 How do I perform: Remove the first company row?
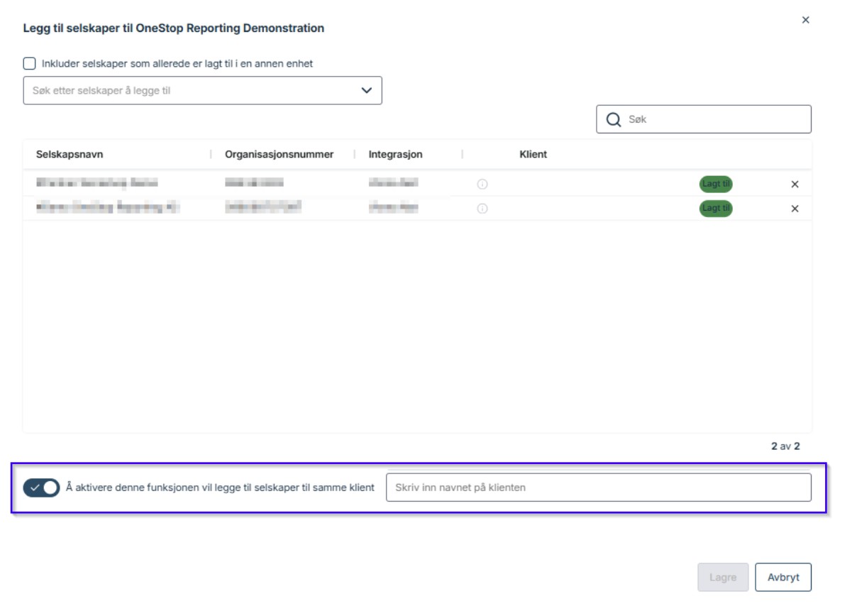point(795,185)
